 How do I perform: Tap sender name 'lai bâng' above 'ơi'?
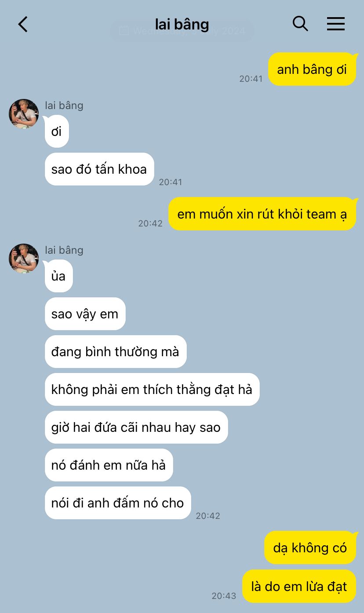coord(64,105)
